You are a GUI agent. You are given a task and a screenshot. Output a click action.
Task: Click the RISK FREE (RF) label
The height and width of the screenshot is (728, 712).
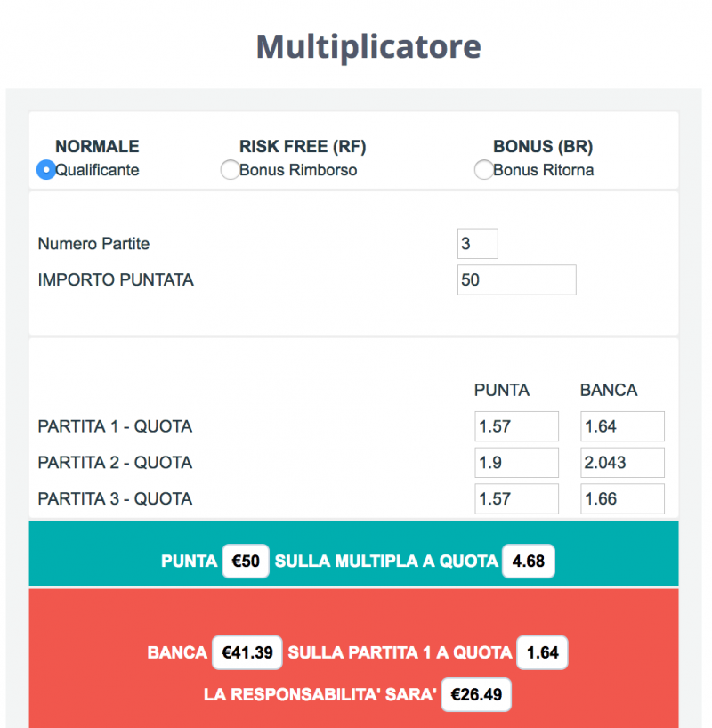pos(303,147)
